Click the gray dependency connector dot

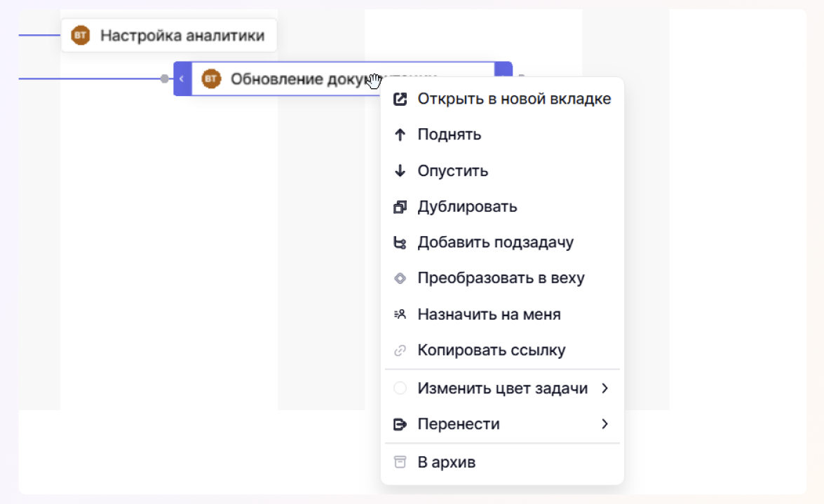[x=164, y=79]
